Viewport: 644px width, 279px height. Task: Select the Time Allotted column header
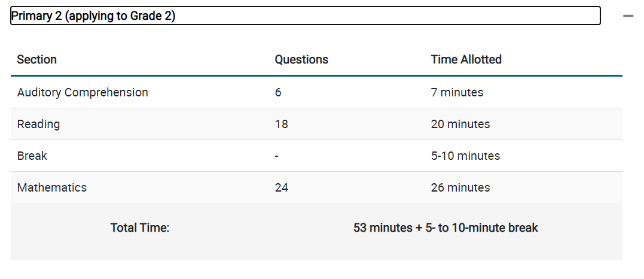coord(466,60)
